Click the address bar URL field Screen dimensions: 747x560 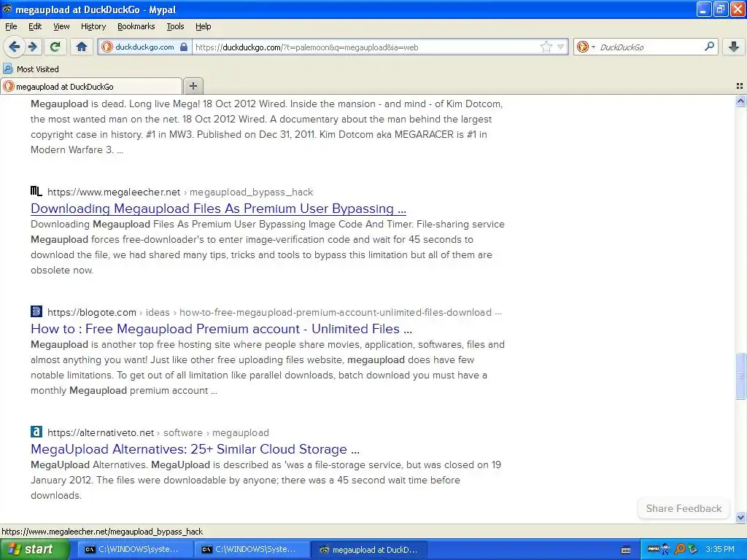coord(367,47)
